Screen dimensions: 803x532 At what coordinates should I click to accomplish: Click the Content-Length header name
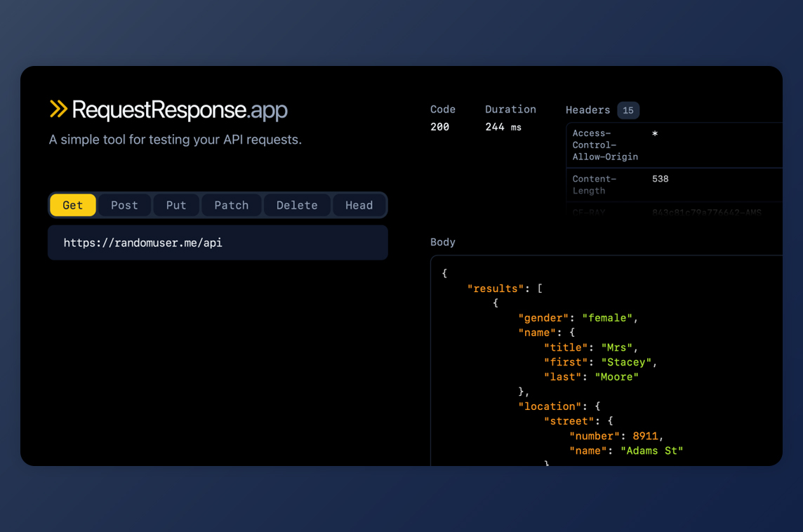click(594, 185)
